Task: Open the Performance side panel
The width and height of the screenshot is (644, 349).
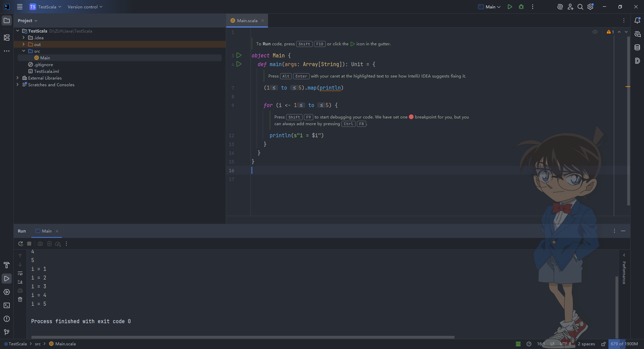Action: click(x=624, y=272)
